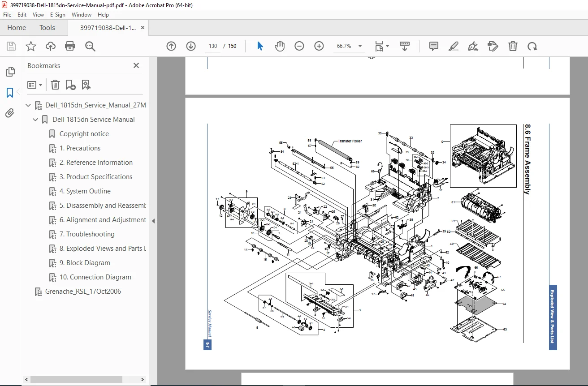Open the Edit menu
Screen dimensions: 588x386
click(x=22, y=14)
